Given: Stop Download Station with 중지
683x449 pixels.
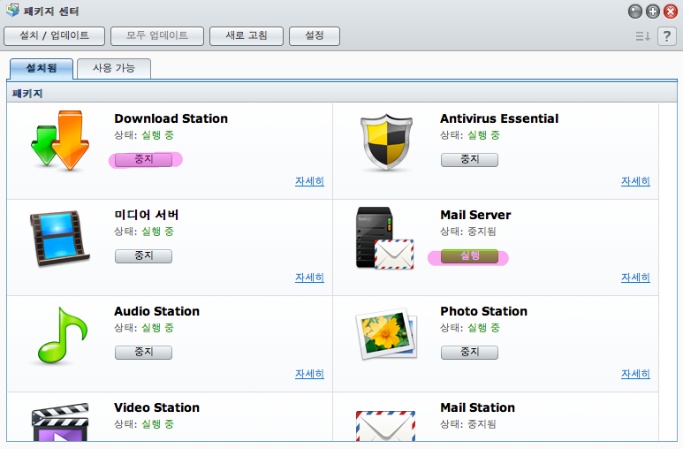Looking at the screenshot, I should pos(143,159).
